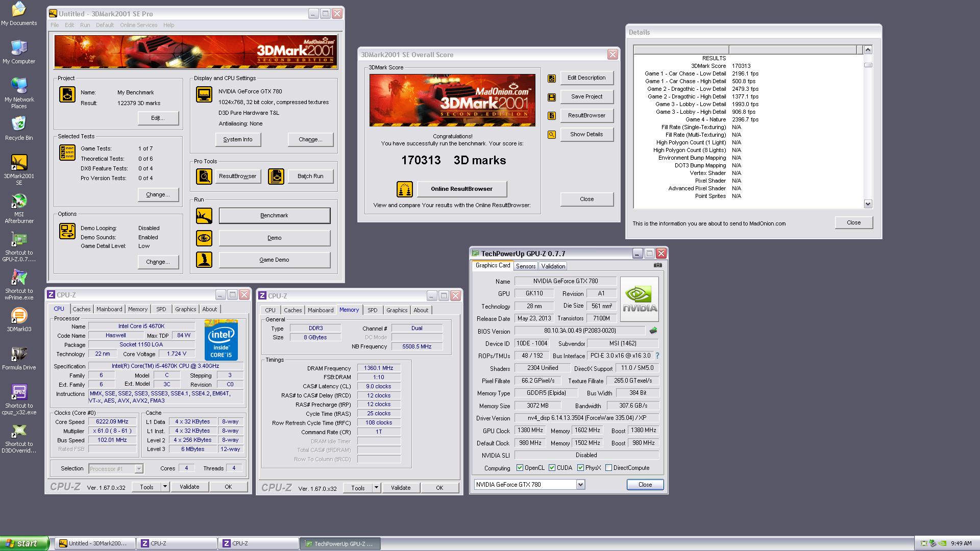This screenshot has width=980, height=551.
Task: Click the GPU-Z BIOS save icon
Action: (653, 331)
